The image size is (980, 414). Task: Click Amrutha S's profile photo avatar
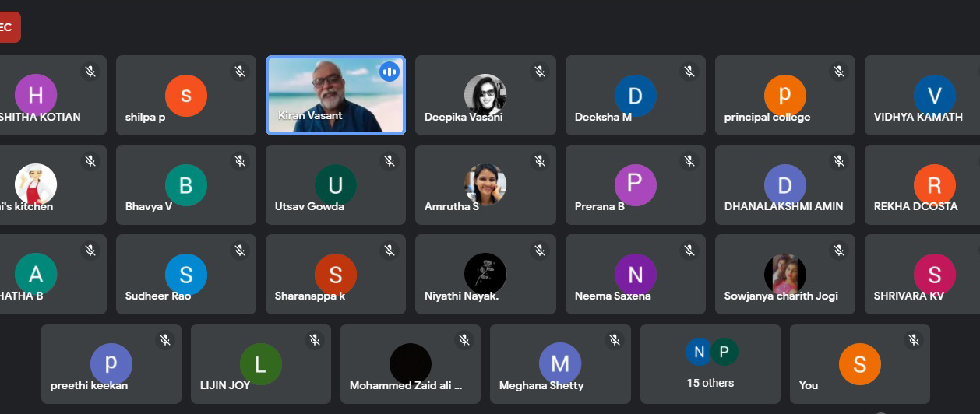485,184
